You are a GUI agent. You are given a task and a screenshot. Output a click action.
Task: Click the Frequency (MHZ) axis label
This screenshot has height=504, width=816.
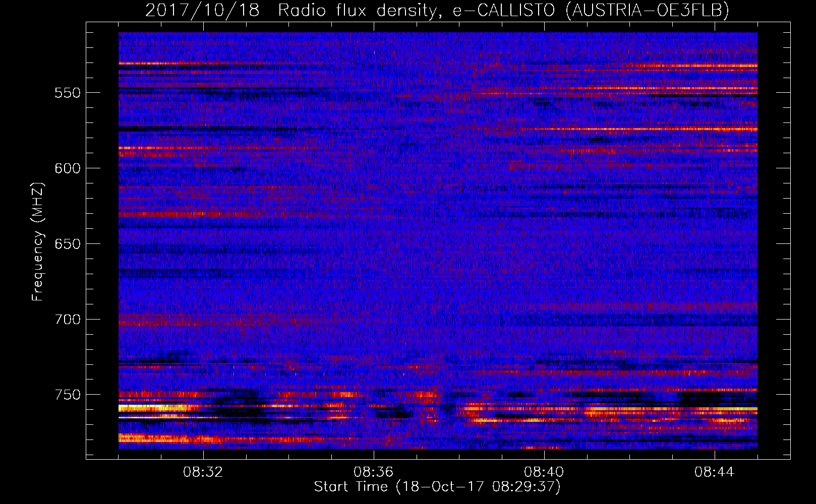[38, 241]
